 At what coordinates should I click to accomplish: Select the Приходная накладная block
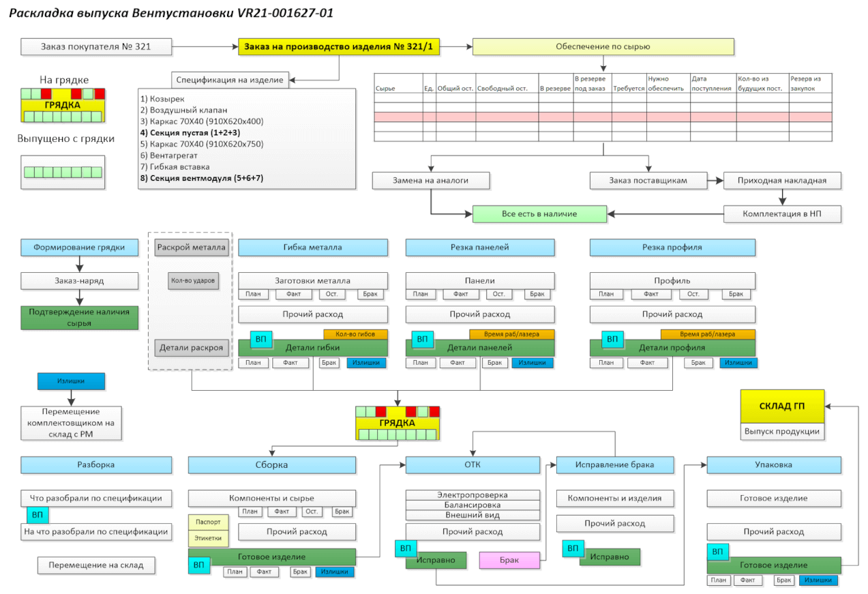coord(782,181)
